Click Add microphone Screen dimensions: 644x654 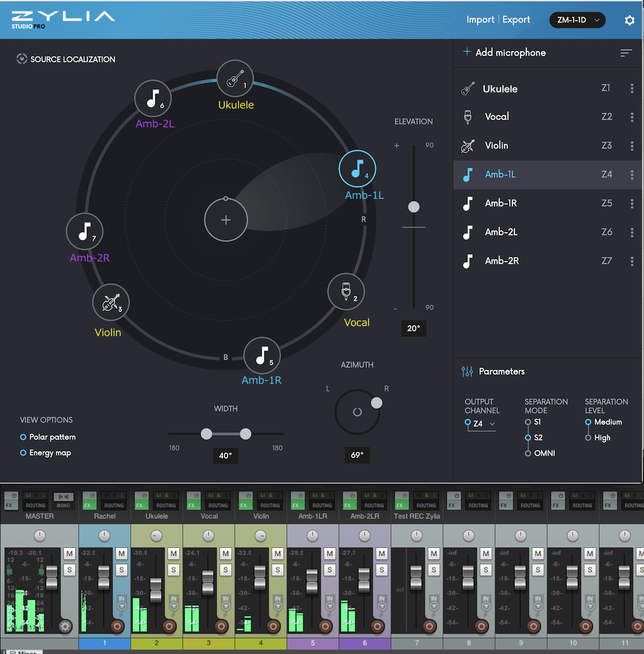504,53
